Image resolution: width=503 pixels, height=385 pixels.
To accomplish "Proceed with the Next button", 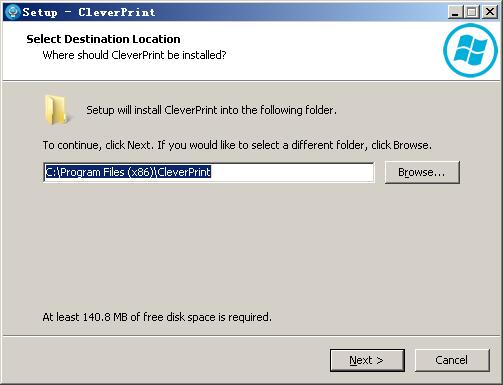I will coord(367,360).
